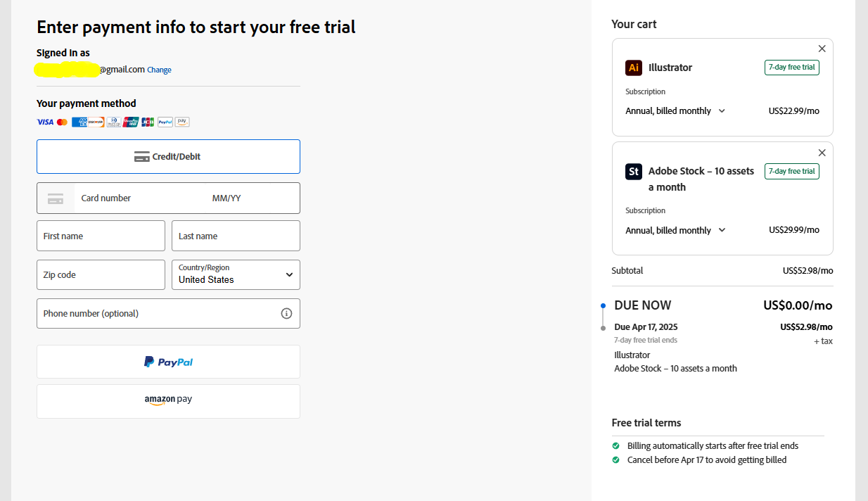
Task: Click Illustrator 7-day free trial badge
Action: (x=792, y=68)
